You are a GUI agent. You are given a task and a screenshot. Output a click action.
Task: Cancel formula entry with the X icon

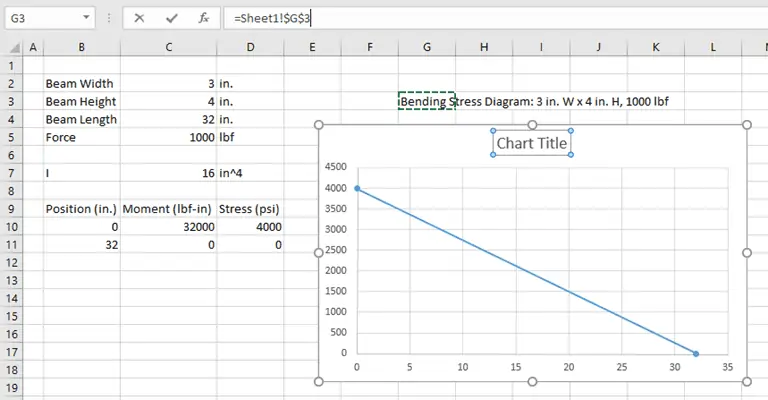tap(139, 19)
